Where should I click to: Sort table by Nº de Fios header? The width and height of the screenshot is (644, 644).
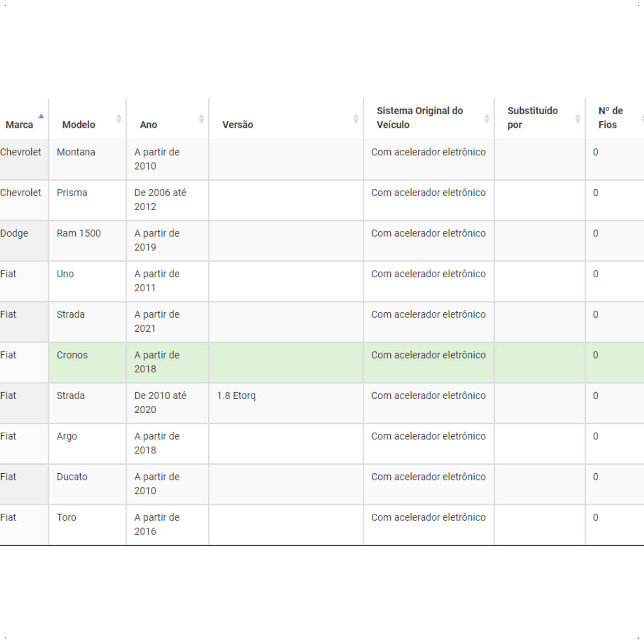click(x=615, y=119)
